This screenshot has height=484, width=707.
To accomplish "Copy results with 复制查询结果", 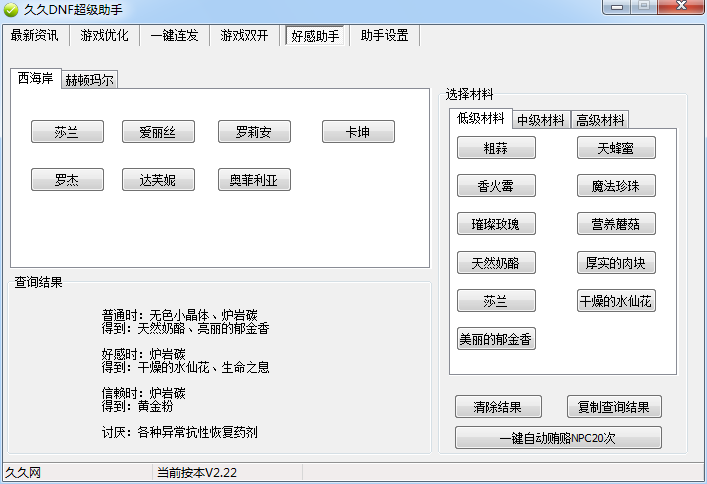I will point(614,407).
